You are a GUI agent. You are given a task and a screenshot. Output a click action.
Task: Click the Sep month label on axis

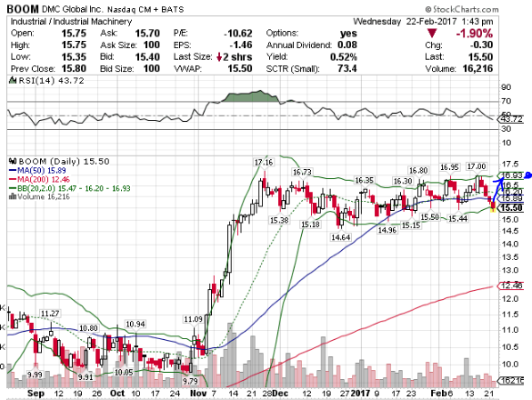point(35,394)
